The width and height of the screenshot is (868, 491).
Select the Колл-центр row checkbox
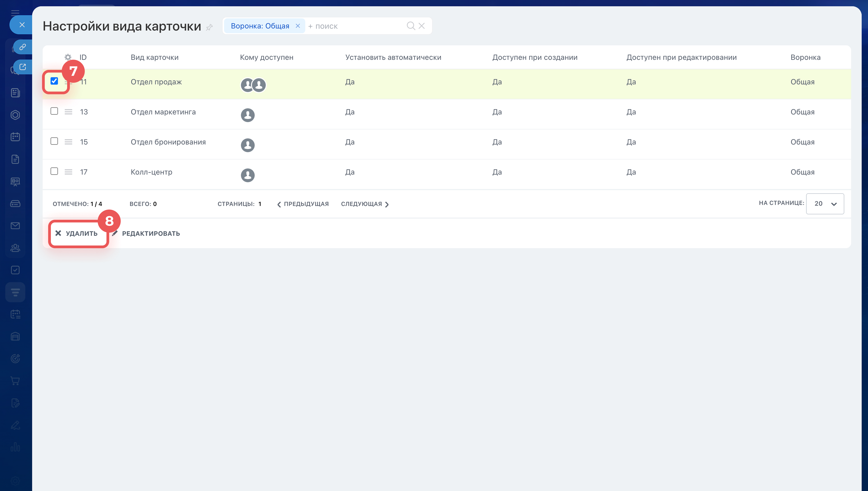54,171
